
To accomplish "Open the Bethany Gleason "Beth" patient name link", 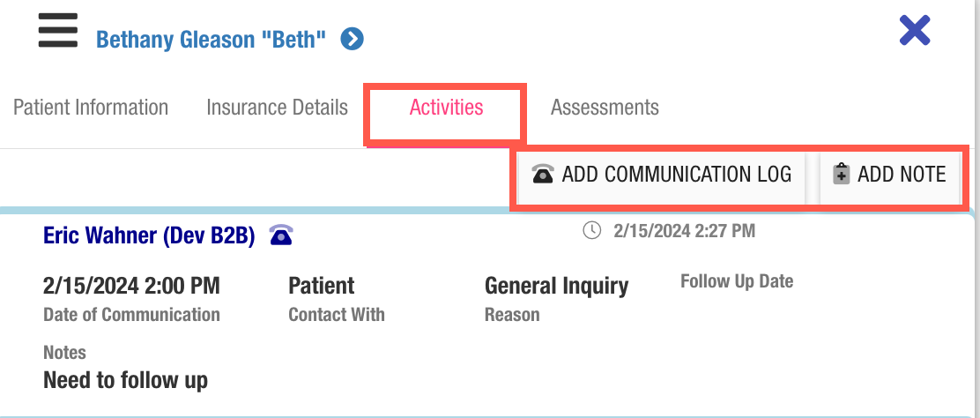I will (212, 39).
